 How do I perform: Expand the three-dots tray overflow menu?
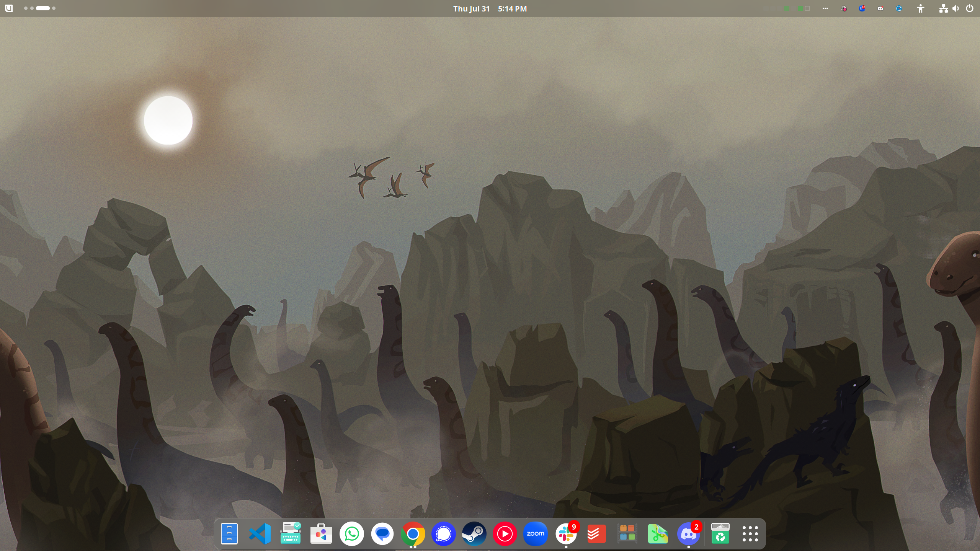coord(825,8)
